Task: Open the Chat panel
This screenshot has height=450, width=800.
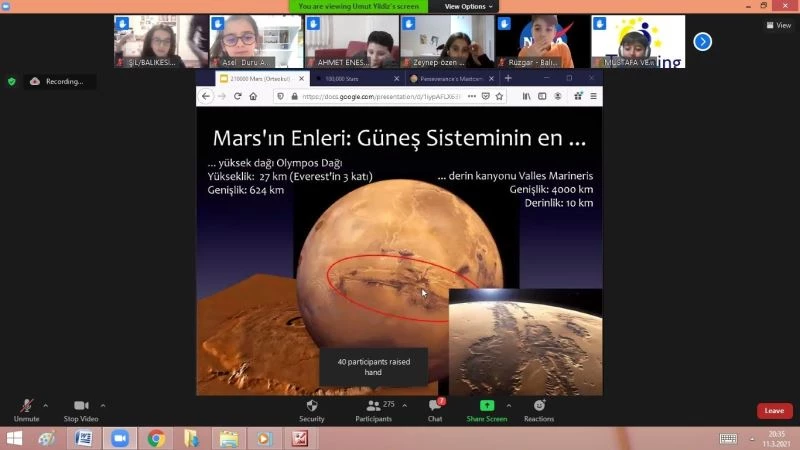Action: 434,408
